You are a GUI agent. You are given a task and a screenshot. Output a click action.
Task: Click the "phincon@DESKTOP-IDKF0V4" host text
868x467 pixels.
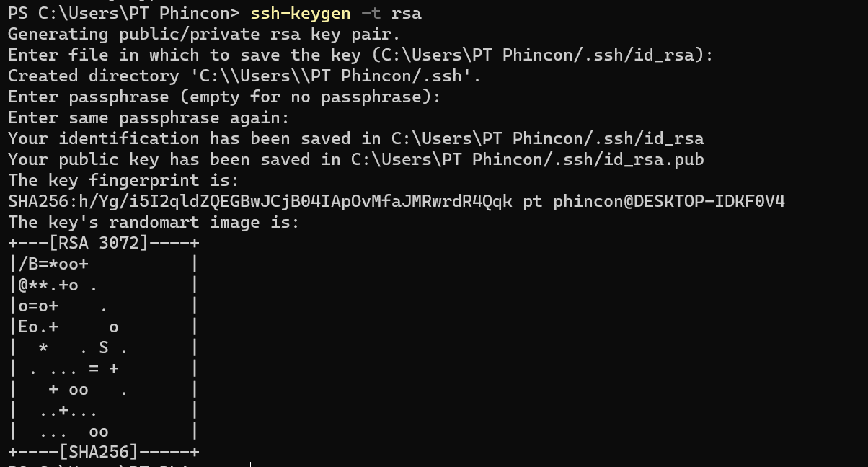coord(669,201)
